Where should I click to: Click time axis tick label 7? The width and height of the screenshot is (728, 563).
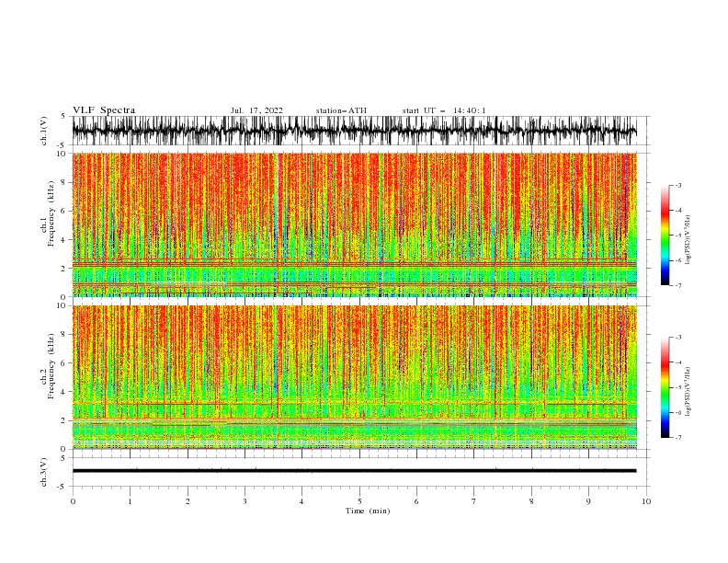(x=474, y=501)
